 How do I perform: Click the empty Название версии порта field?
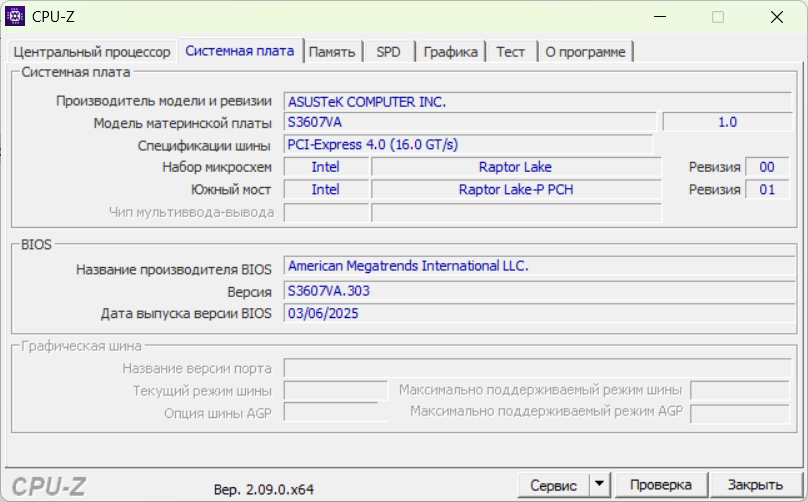click(x=537, y=368)
